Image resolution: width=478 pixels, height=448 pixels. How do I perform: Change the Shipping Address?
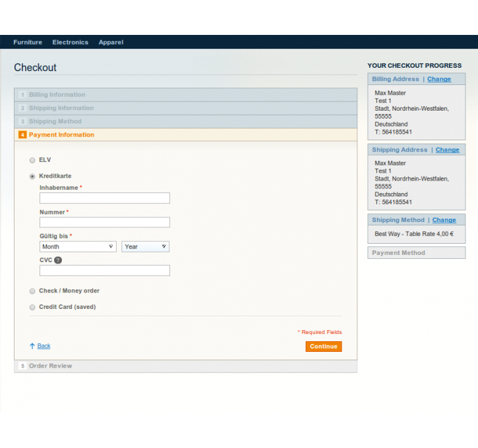click(x=447, y=150)
